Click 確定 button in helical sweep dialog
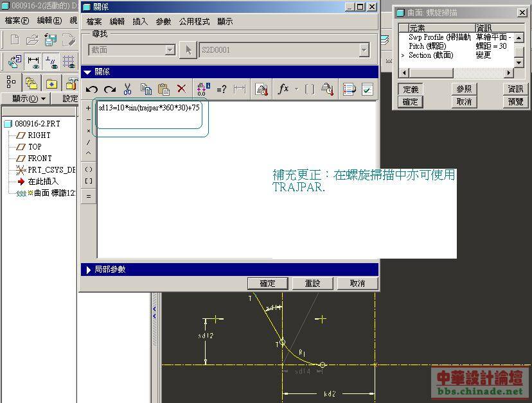 pos(411,102)
